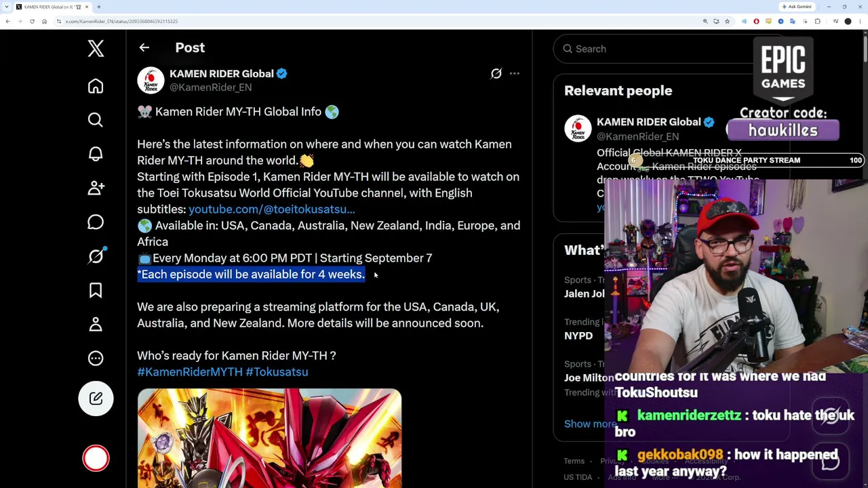The height and width of the screenshot is (488, 868).
Task: Open the Explore search icon in sidebar
Action: pyautogui.click(x=96, y=120)
